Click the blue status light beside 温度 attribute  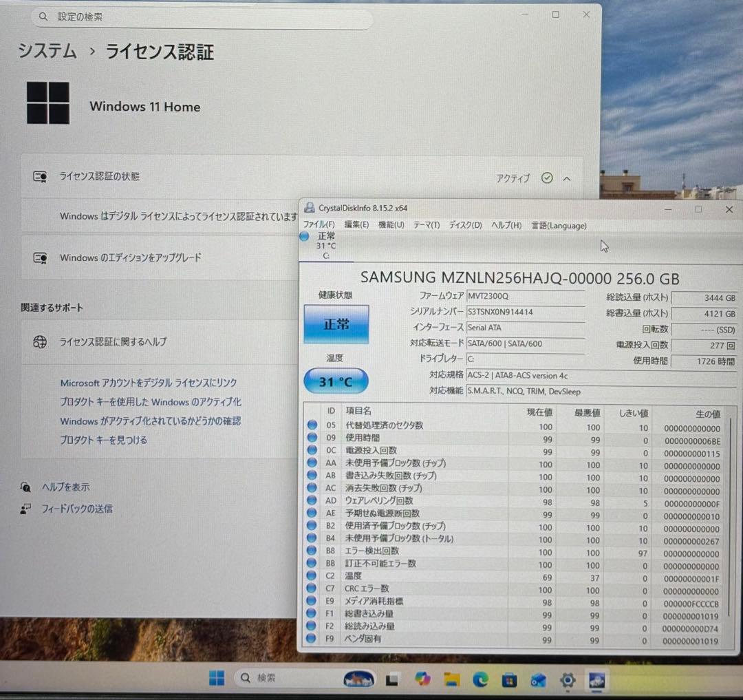pos(312,575)
